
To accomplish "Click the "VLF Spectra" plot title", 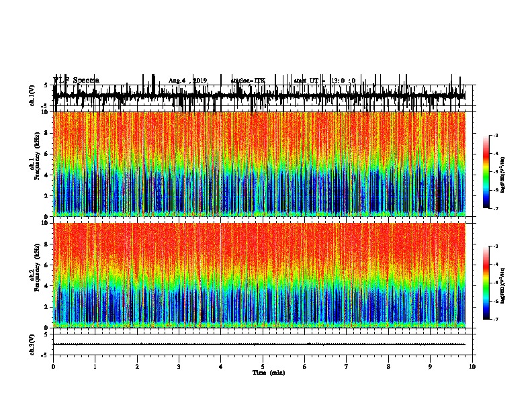I will (76, 80).
